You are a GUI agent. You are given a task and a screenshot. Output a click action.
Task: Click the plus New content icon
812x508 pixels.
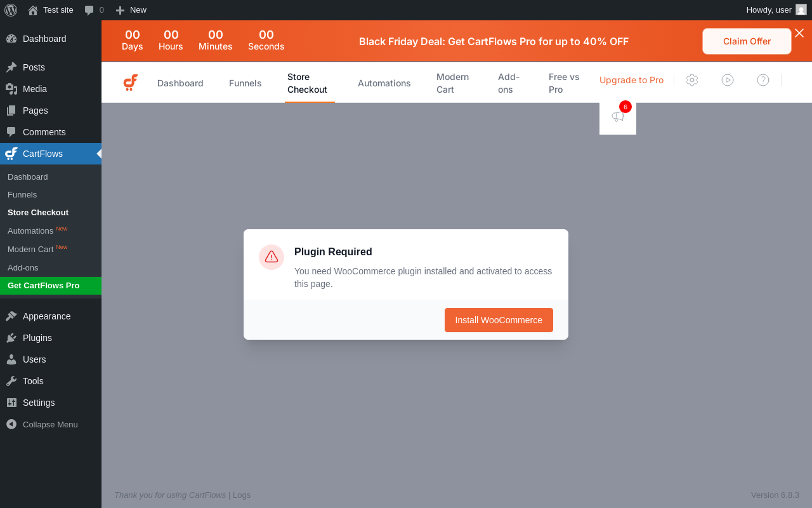tap(120, 10)
